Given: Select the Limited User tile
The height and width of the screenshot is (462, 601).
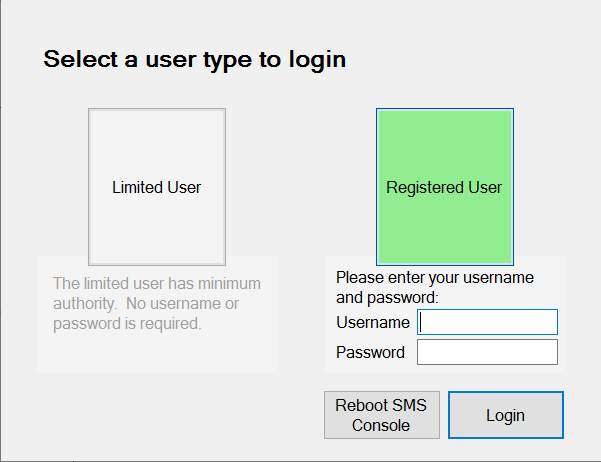Looking at the screenshot, I should point(157,187).
